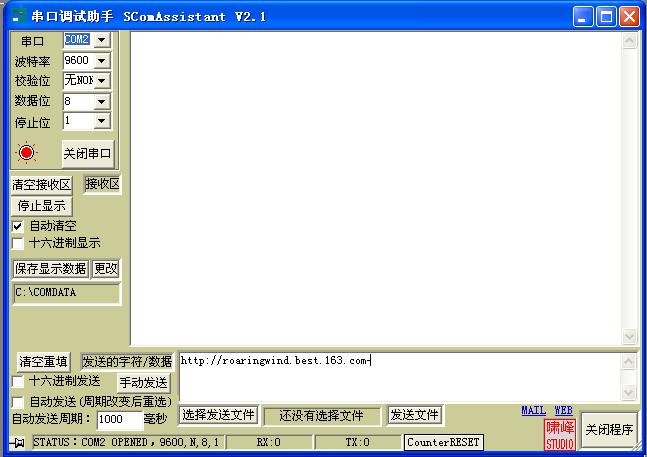Open the MAIL link
647x457 pixels.
(x=533, y=410)
